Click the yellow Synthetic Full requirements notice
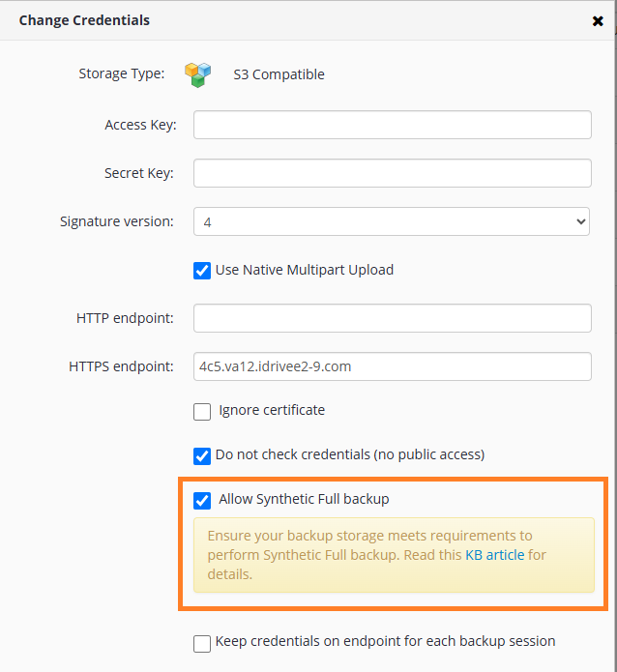Viewport: 617px width, 672px height. point(394,555)
